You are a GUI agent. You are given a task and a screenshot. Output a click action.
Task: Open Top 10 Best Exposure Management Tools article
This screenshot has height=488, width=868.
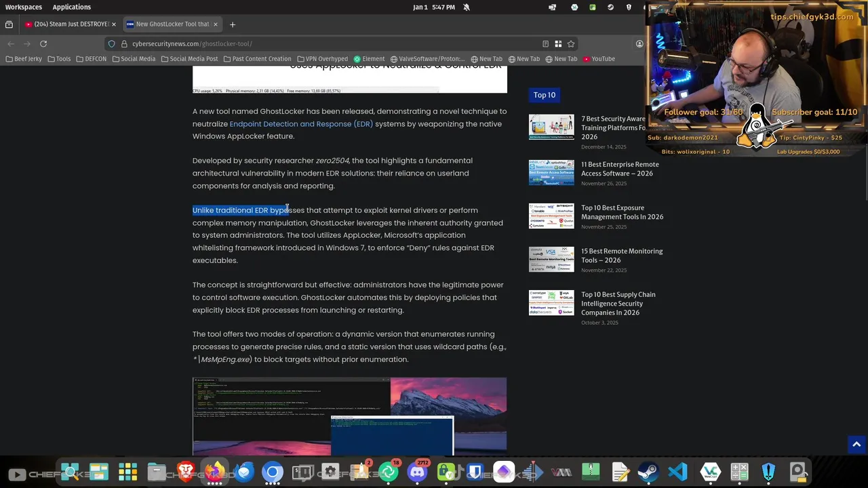[622, 212]
